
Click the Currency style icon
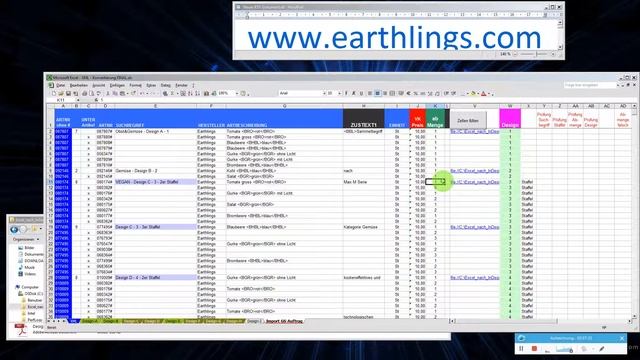coord(400,93)
